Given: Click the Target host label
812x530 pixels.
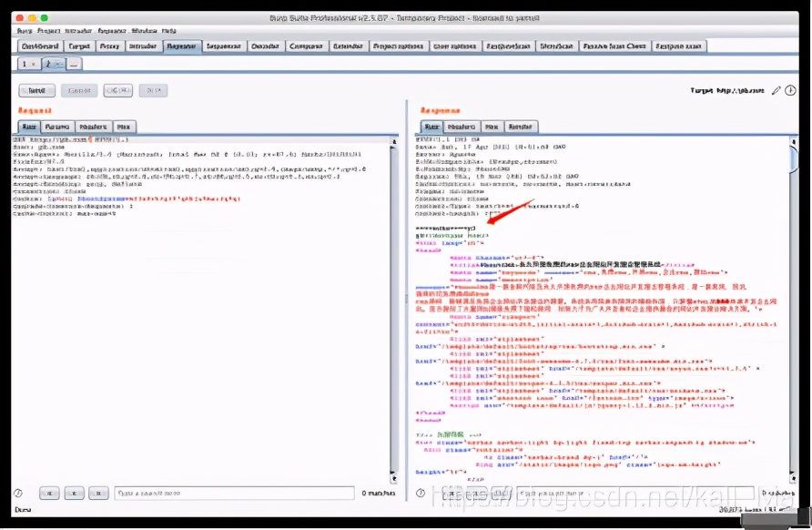Looking at the screenshot, I should [727, 91].
